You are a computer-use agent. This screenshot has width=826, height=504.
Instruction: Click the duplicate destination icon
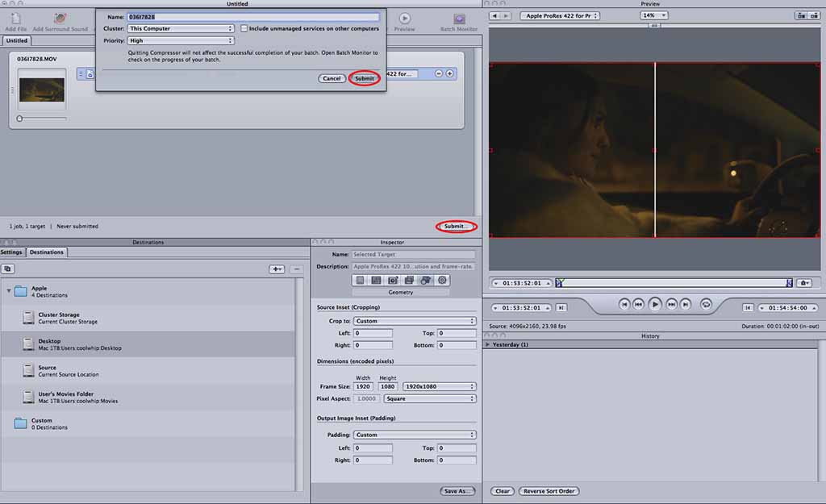pos(8,269)
